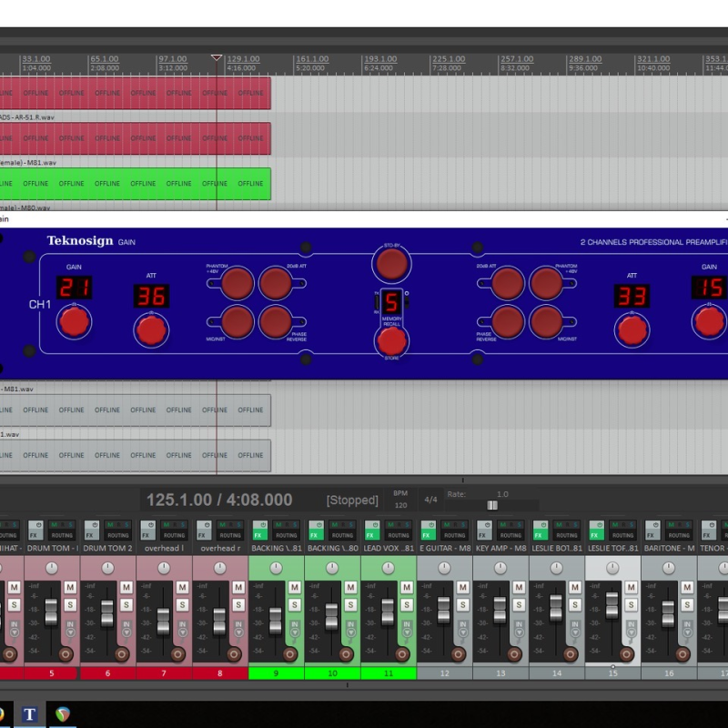Open the IN input dropdown on BARITONE

687,628
